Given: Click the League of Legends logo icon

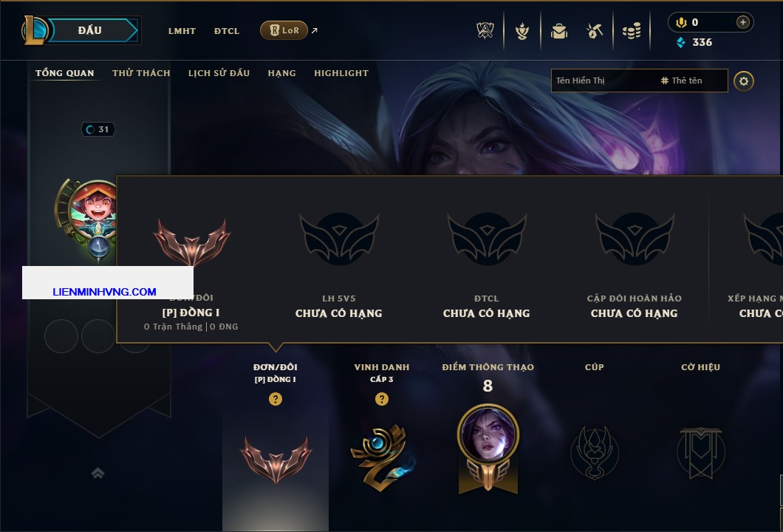Looking at the screenshot, I should tap(35, 30).
